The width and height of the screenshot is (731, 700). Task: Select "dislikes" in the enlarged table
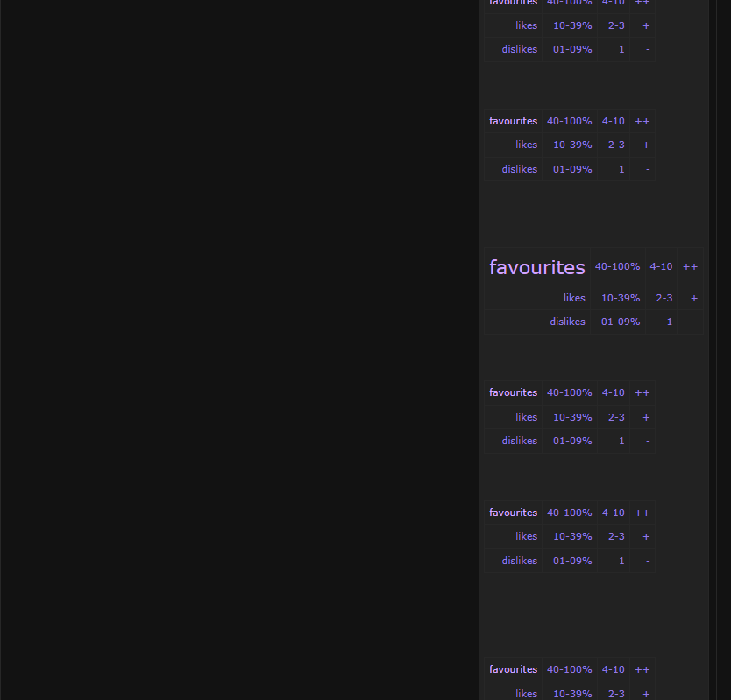point(567,322)
